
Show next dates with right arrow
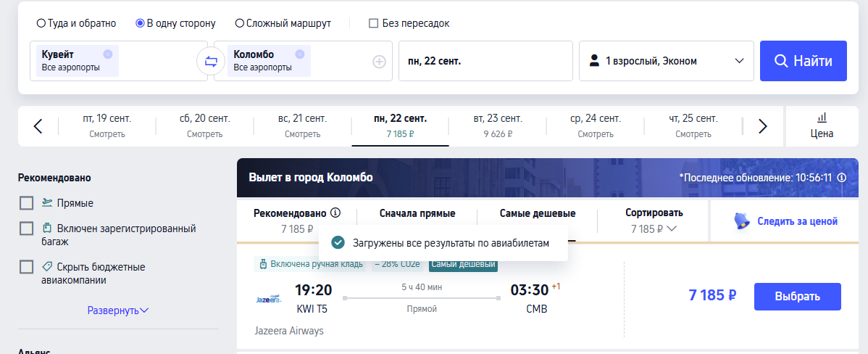pyautogui.click(x=763, y=126)
